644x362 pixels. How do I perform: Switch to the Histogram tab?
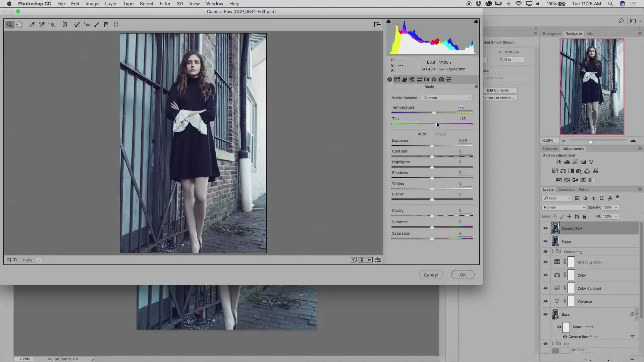pyautogui.click(x=551, y=34)
